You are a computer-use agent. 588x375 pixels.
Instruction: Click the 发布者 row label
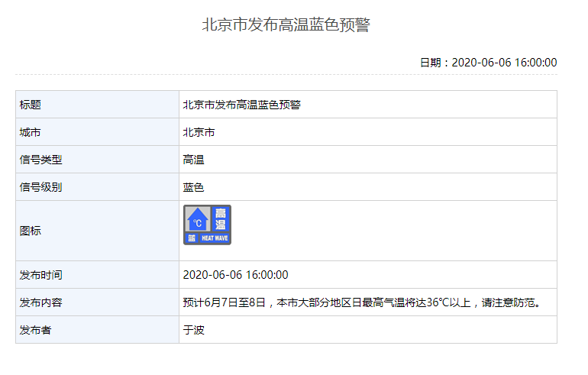point(36,330)
